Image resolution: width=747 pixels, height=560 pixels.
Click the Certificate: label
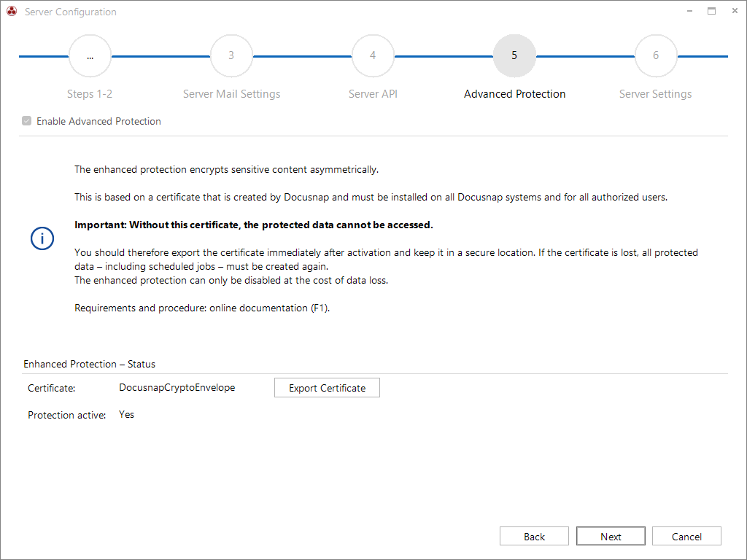click(52, 388)
